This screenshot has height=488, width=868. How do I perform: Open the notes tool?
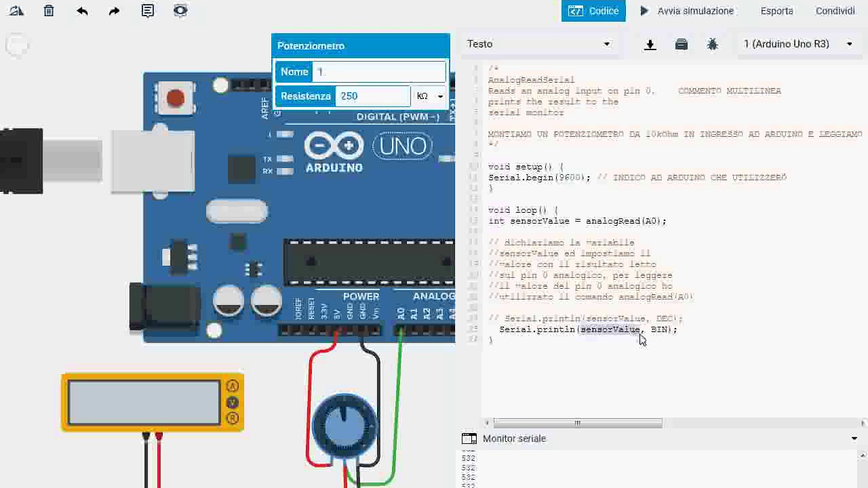pyautogui.click(x=147, y=11)
